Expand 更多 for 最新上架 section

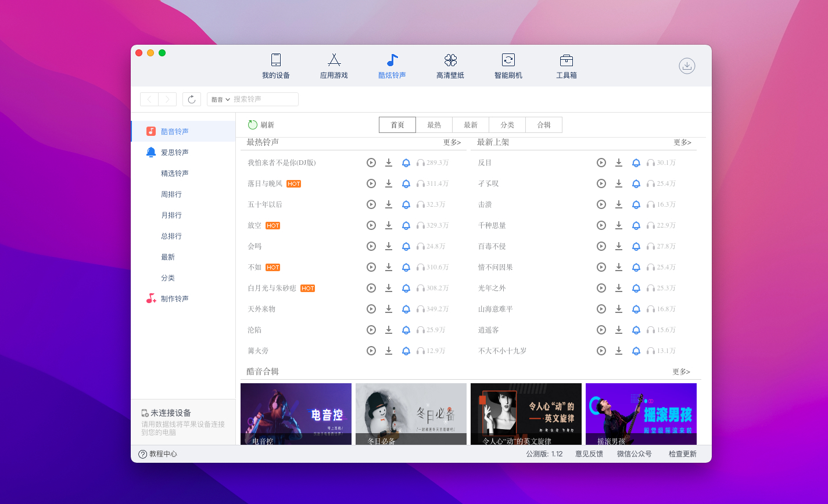coord(682,142)
